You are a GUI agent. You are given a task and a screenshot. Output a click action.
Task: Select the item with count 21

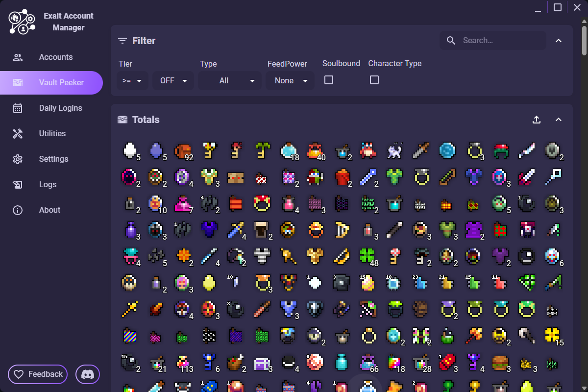click(157, 362)
